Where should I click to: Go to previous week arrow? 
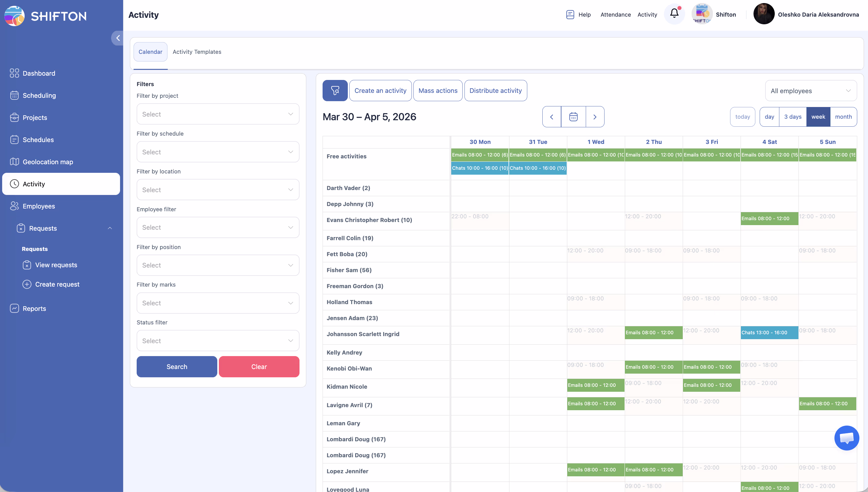point(552,117)
